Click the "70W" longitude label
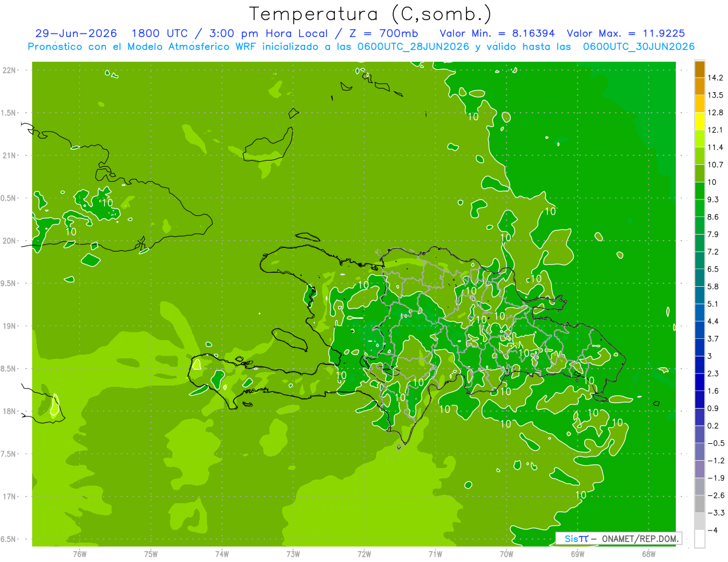The width and height of the screenshot is (728, 562). coord(506,554)
